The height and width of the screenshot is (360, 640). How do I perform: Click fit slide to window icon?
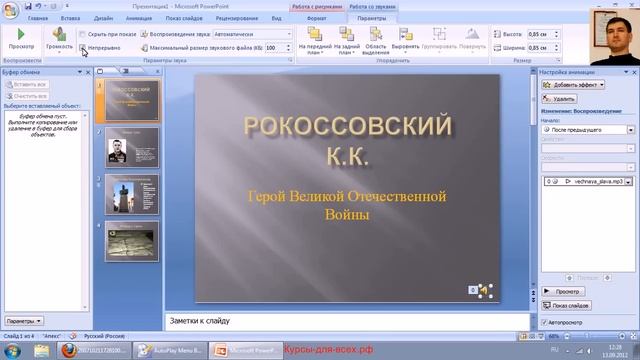[x=633, y=336]
